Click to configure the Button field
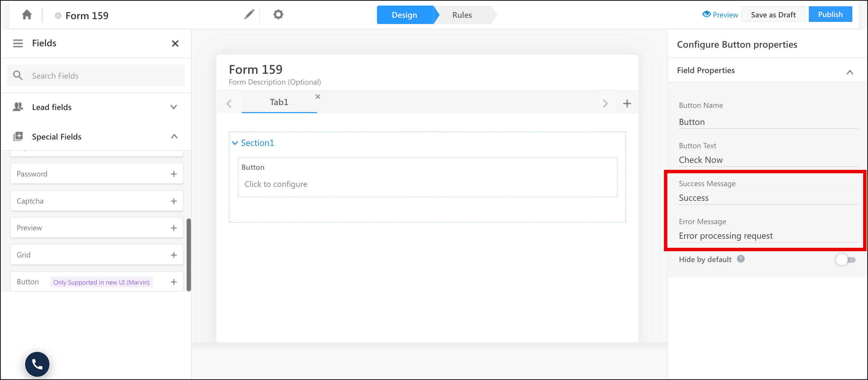The image size is (868, 380). pos(428,177)
